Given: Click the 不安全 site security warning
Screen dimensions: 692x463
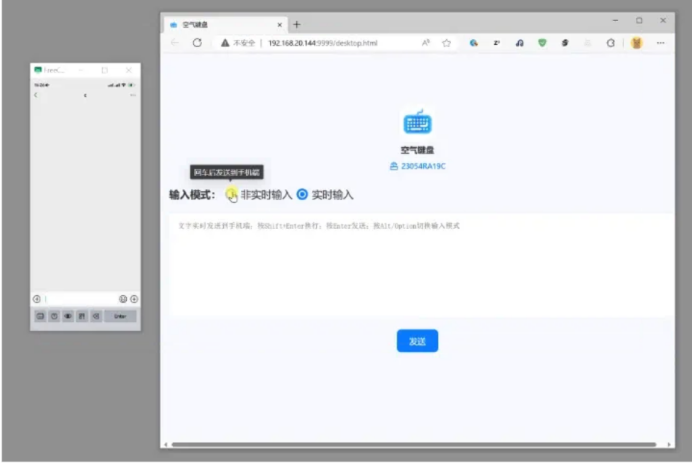Looking at the screenshot, I should click(x=238, y=43).
